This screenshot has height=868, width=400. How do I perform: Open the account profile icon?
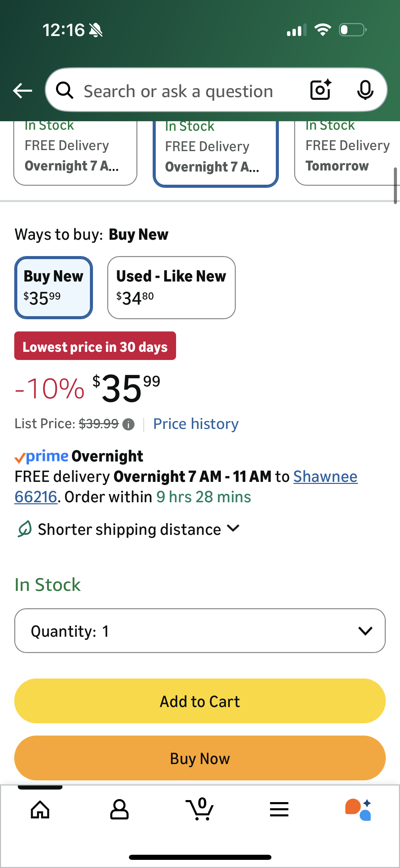click(119, 810)
